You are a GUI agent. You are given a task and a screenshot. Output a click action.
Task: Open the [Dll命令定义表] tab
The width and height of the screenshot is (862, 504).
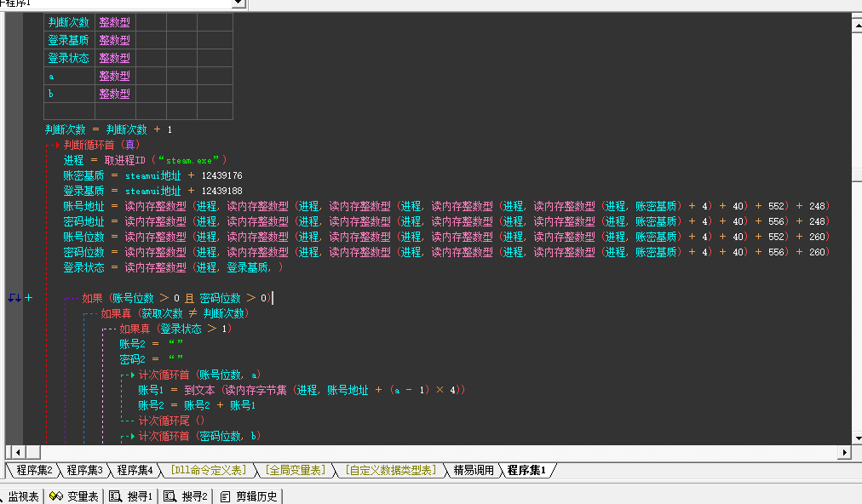(208, 470)
